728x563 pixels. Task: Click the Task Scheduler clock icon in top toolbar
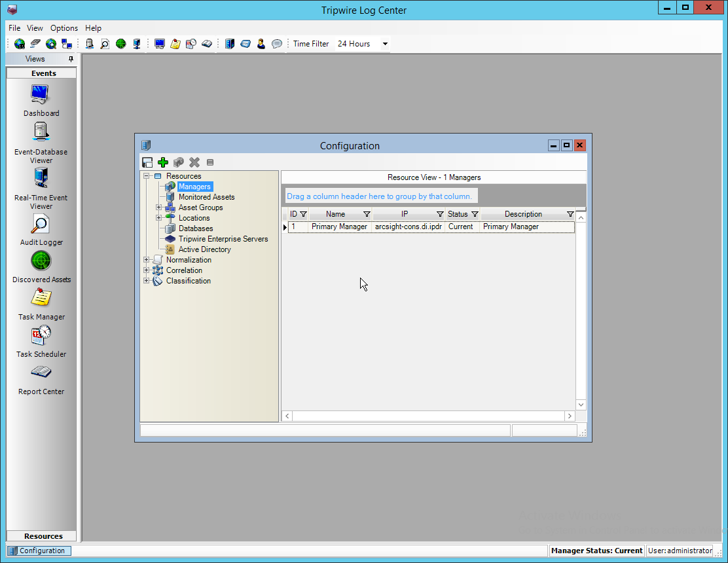191,44
